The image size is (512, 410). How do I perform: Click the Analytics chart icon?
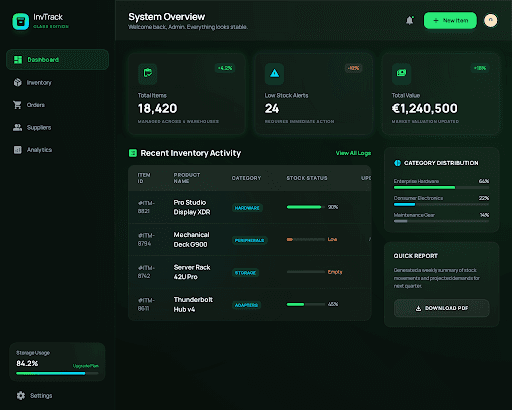pyautogui.click(x=18, y=150)
